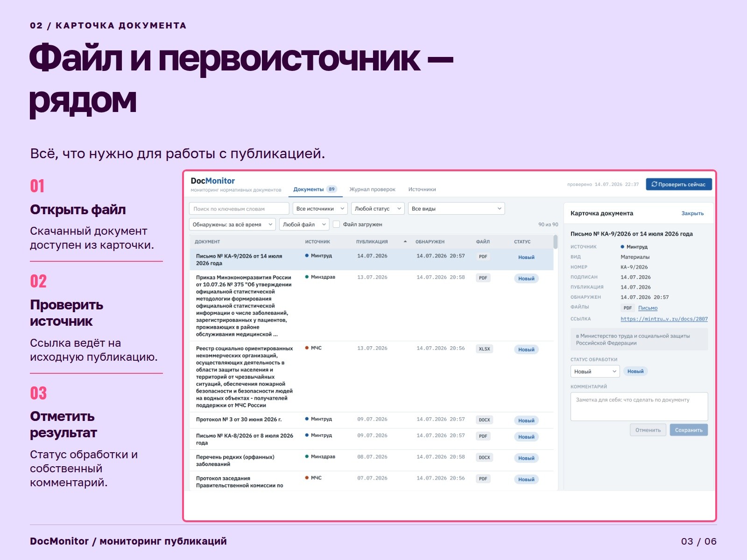Focus the keyword search field
The image size is (747, 560).
point(239,209)
